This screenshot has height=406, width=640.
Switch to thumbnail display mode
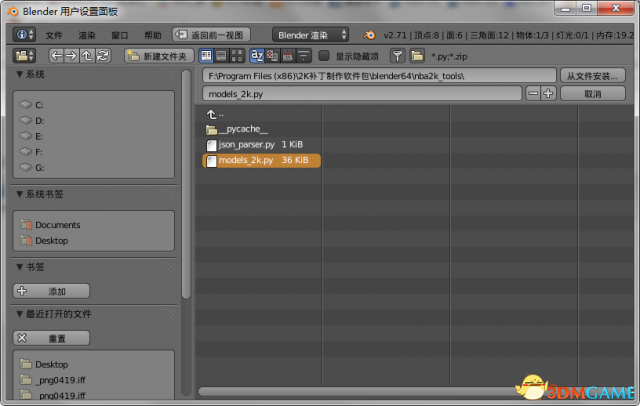[237, 56]
